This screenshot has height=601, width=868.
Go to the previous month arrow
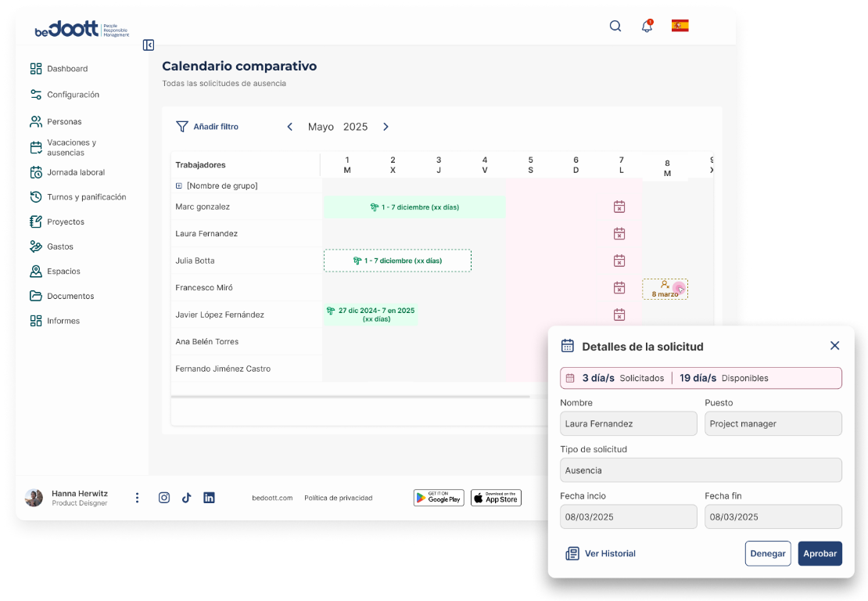pyautogui.click(x=290, y=127)
